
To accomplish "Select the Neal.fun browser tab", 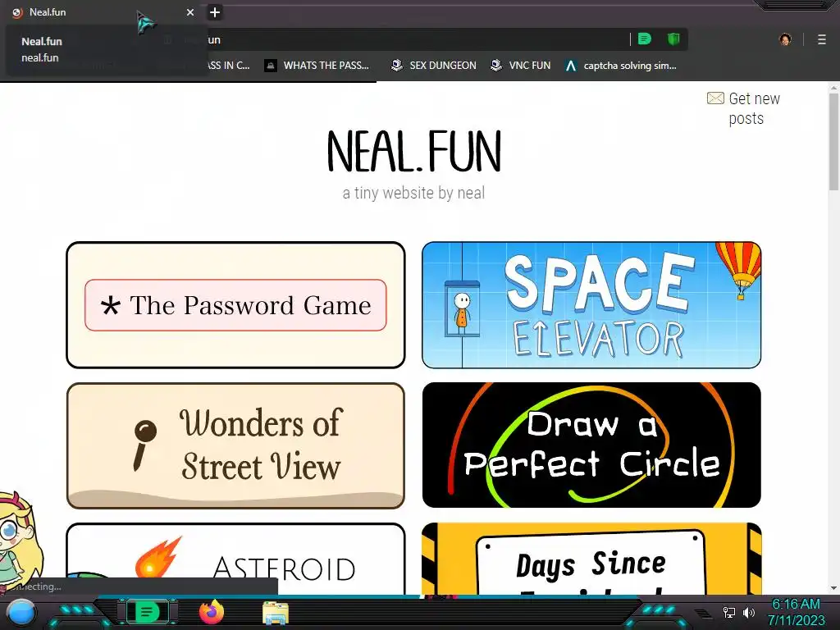I will click(102, 12).
